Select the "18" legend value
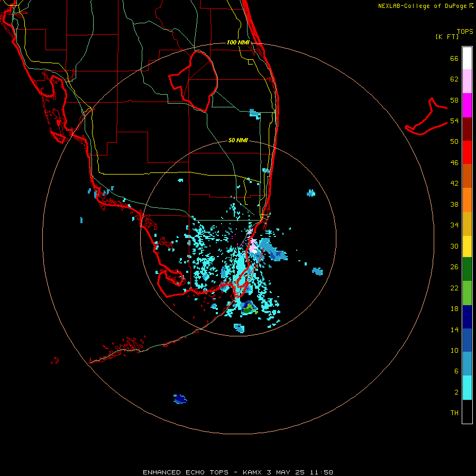The height and width of the screenshot is (476, 476). point(454,309)
